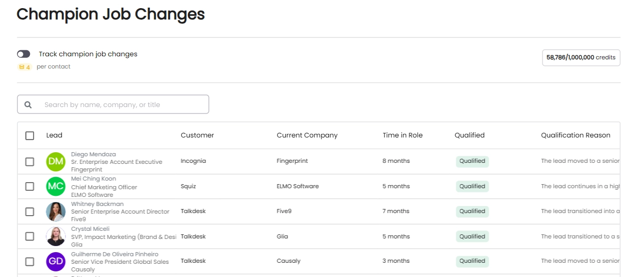The height and width of the screenshot is (277, 644).
Task: Click 8 months time in role
Action: (396, 161)
